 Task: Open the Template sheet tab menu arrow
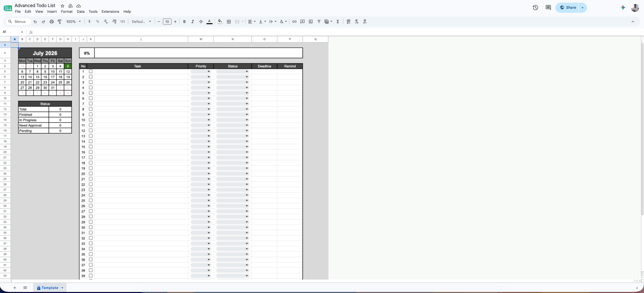62,288
